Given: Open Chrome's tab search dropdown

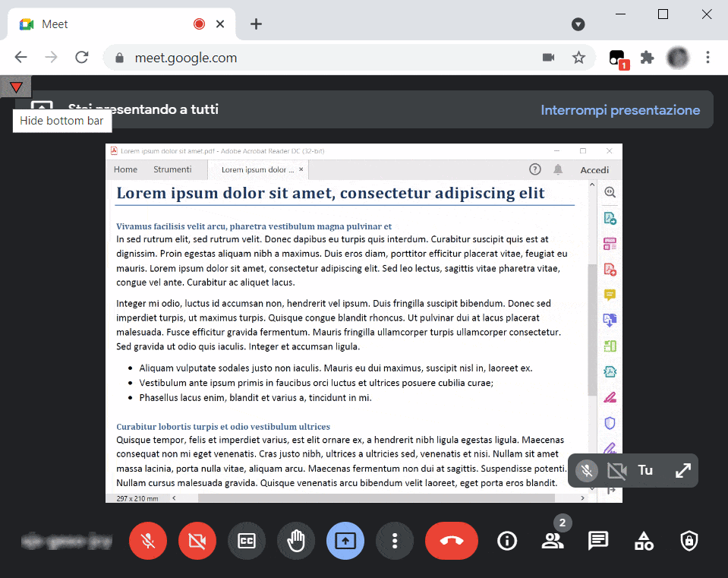Looking at the screenshot, I should [x=578, y=24].
